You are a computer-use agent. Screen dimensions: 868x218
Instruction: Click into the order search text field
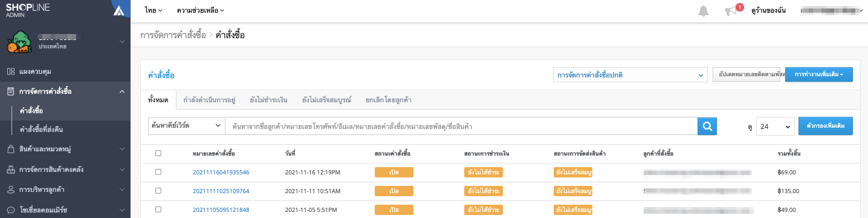click(x=461, y=126)
